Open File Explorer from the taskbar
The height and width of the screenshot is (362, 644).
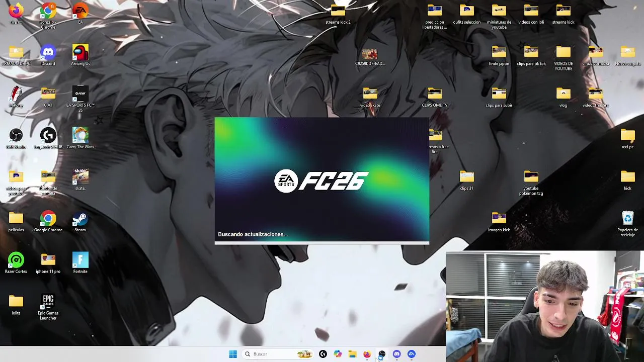[352, 354]
